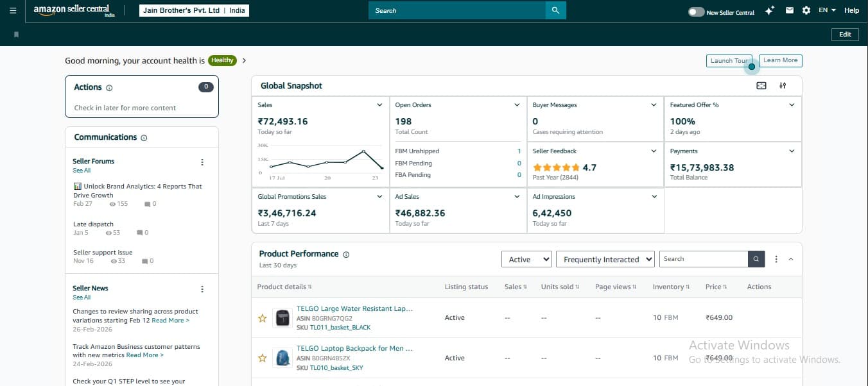868x386 pixels.
Task: Expand the Buyer Messages card chevron
Action: [654, 105]
